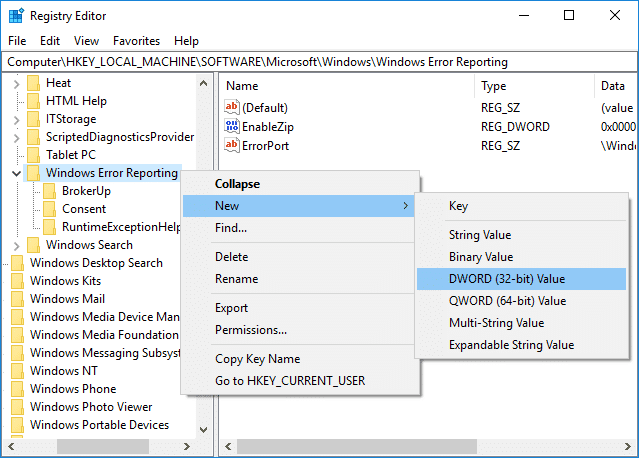Expand the ITStorage key

point(16,120)
